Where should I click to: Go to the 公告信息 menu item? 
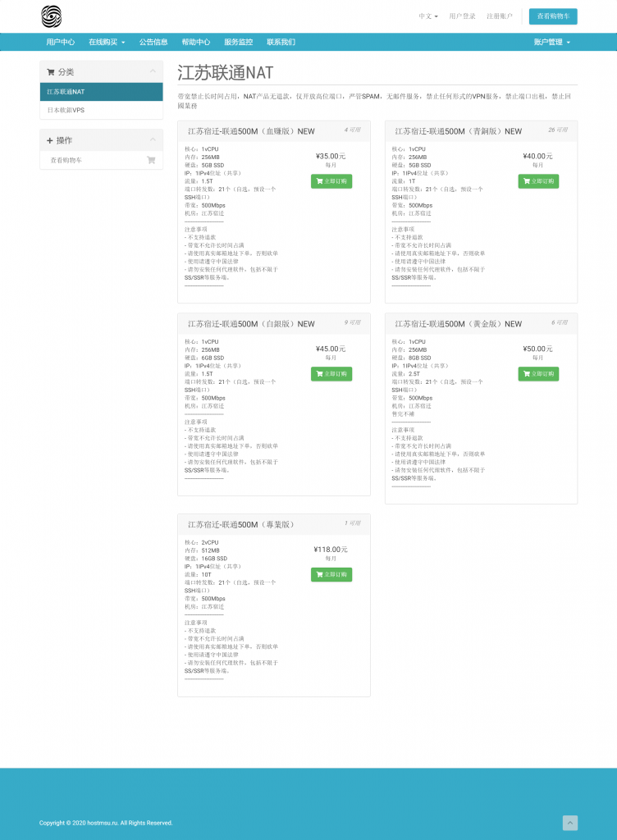pyautogui.click(x=153, y=42)
